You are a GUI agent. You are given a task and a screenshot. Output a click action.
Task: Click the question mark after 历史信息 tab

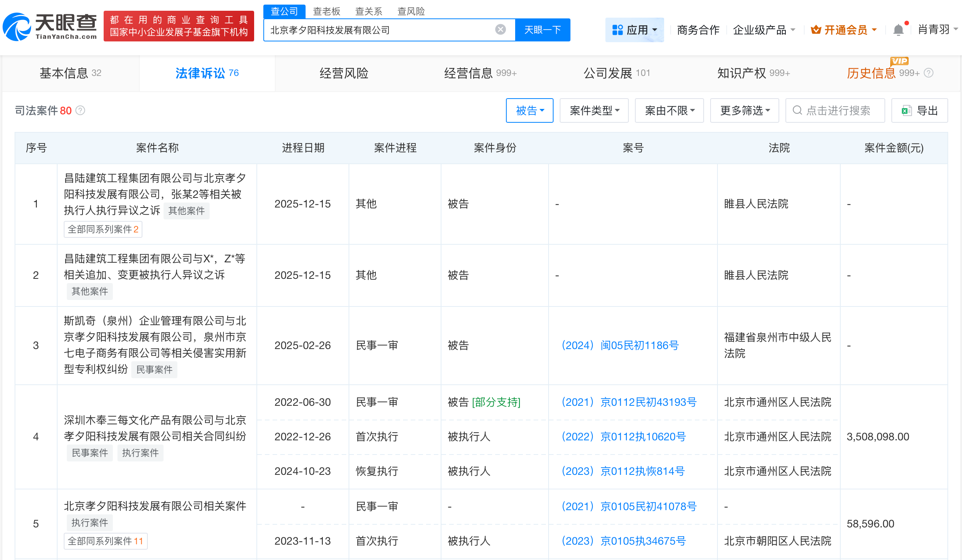coord(929,73)
